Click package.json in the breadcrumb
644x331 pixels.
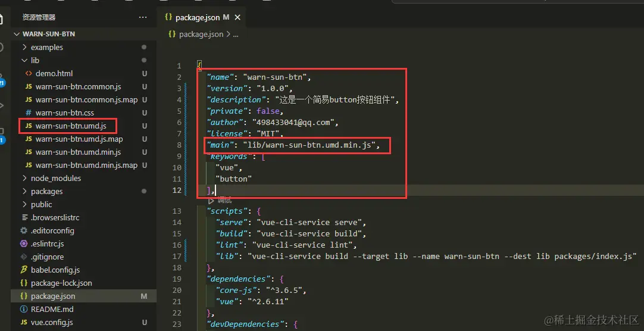coord(201,35)
